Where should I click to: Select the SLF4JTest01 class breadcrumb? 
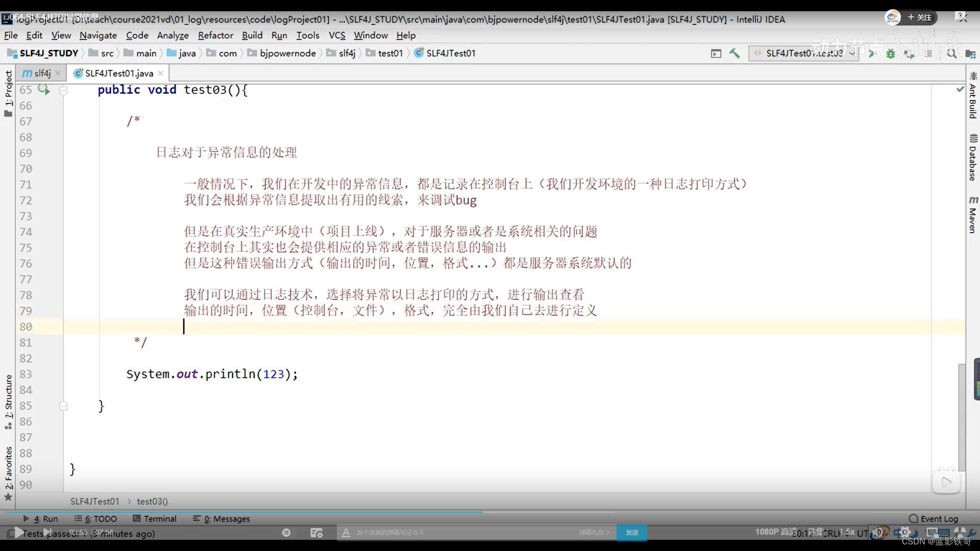445,53
